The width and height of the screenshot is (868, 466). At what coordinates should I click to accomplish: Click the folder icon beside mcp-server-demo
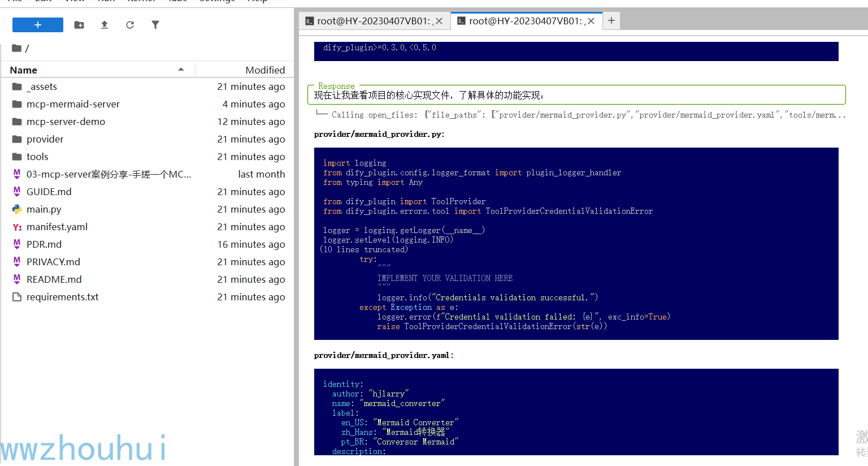click(17, 122)
